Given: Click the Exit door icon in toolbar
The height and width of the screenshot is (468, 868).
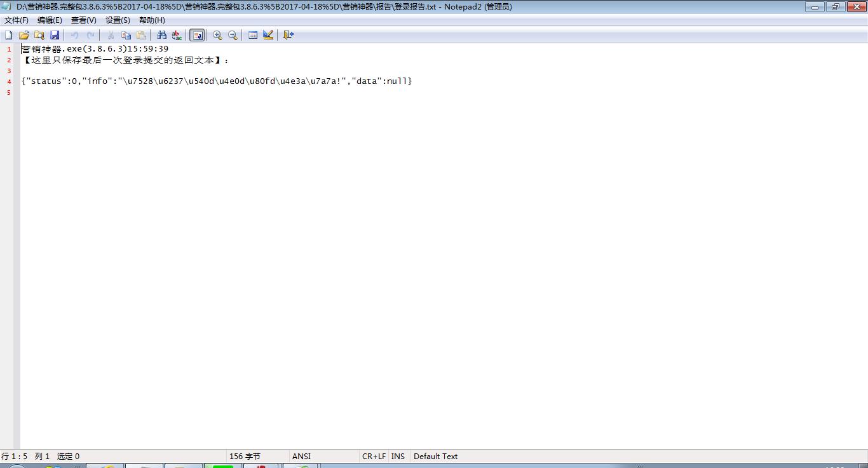Looking at the screenshot, I should [x=288, y=35].
